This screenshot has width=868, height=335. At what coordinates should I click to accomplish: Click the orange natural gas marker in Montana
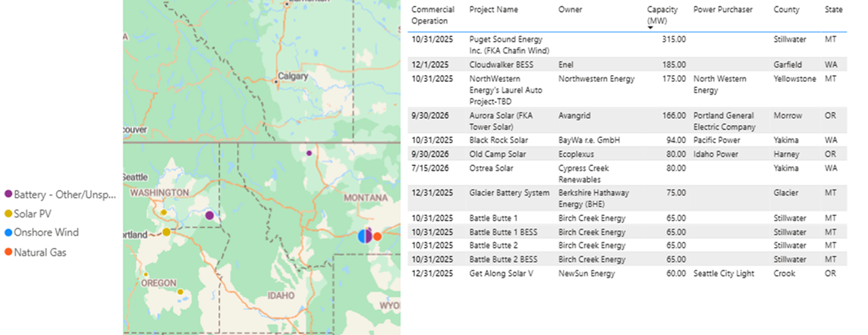[377, 236]
